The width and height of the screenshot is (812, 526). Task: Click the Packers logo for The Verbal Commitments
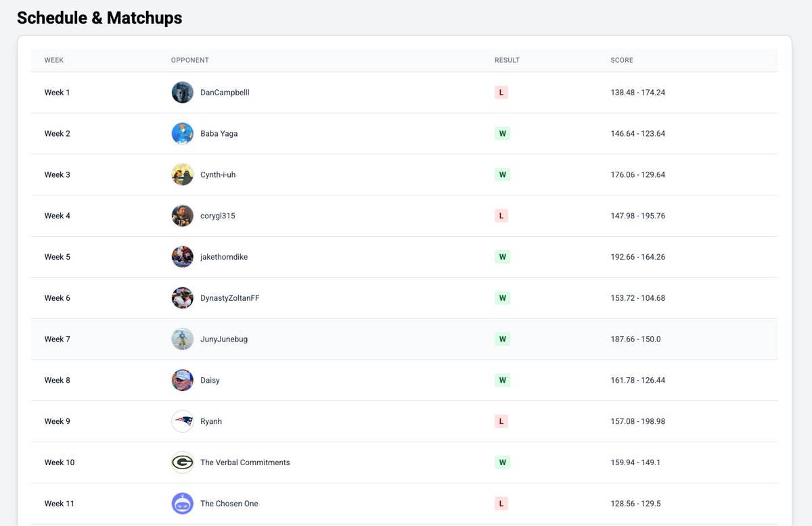[x=182, y=462]
